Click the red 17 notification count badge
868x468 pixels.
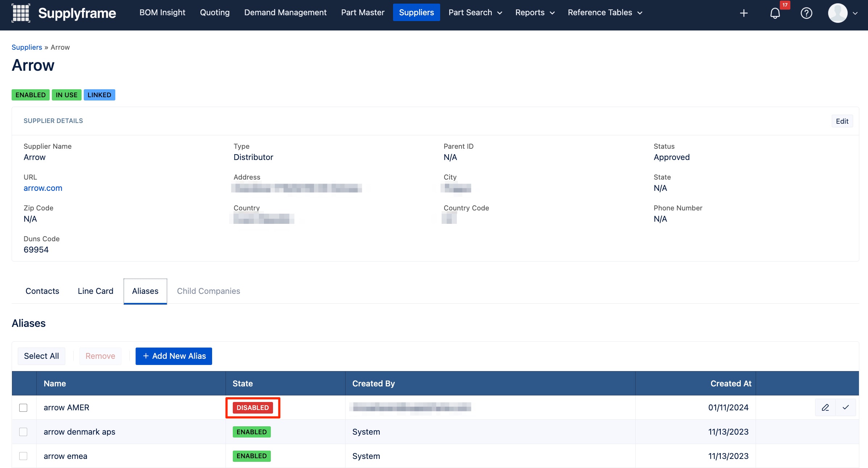coord(785,5)
